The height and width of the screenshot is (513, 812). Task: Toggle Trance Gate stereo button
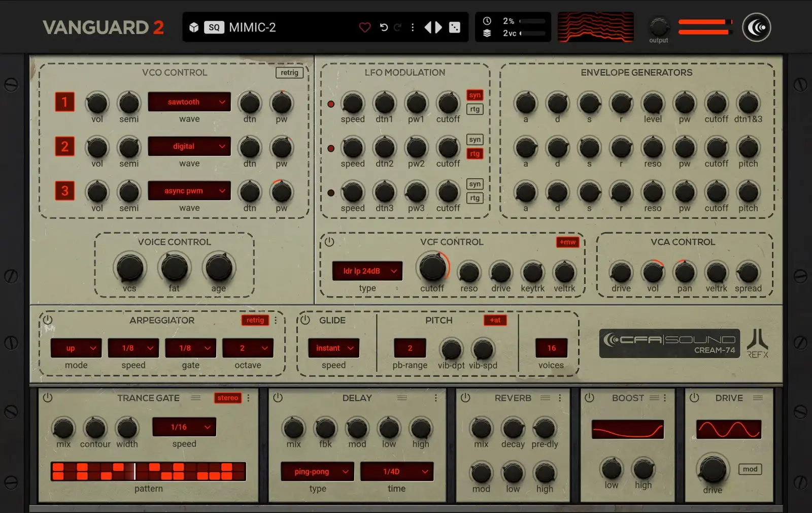(228, 398)
